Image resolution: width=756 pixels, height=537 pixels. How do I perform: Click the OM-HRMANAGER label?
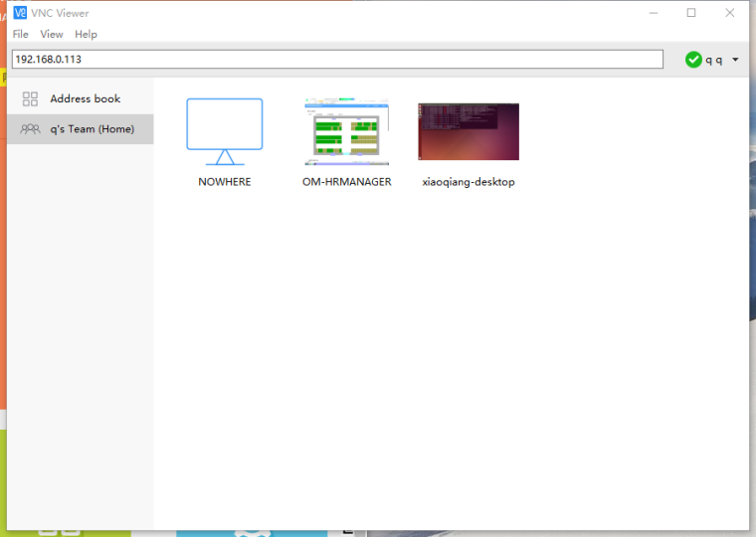click(346, 182)
